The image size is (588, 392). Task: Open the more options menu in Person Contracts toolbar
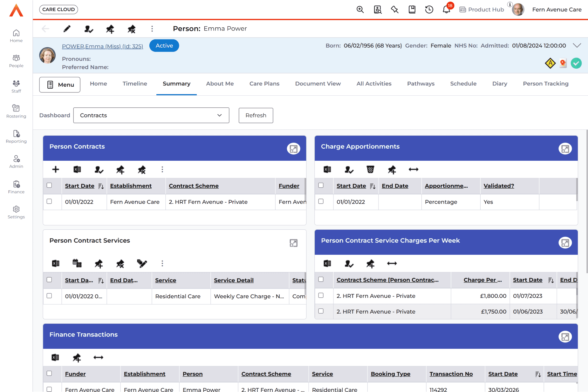click(162, 169)
